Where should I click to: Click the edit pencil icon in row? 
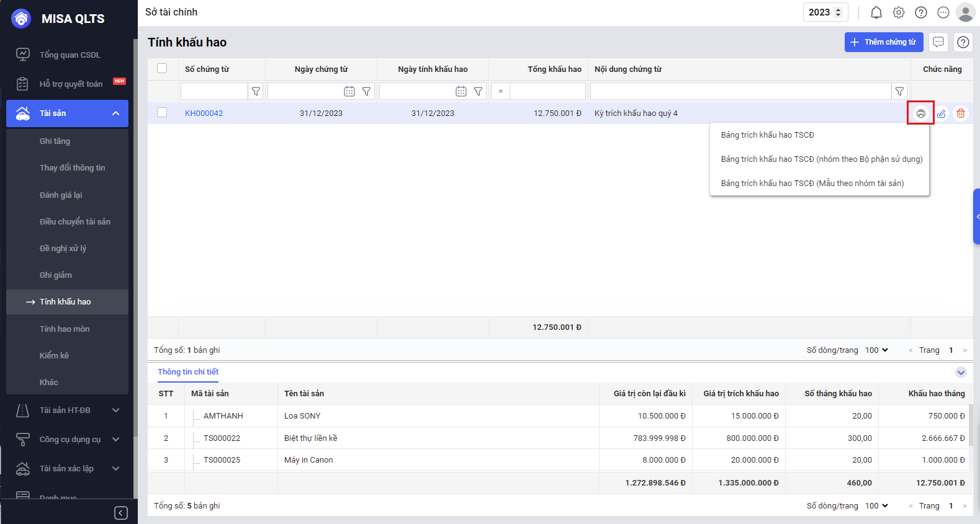942,113
